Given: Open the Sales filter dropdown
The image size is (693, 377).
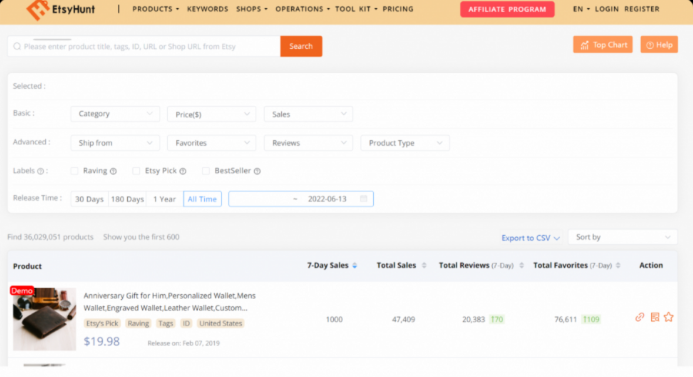Looking at the screenshot, I should (308, 114).
